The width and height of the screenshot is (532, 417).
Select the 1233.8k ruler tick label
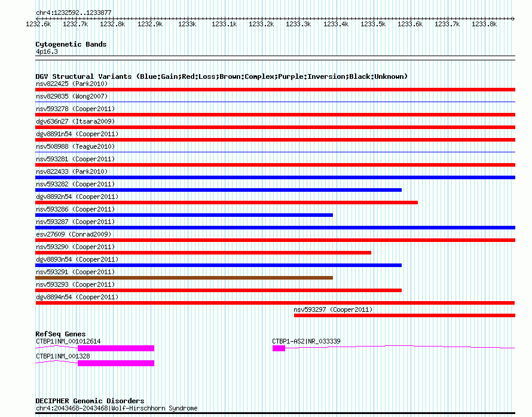point(484,24)
